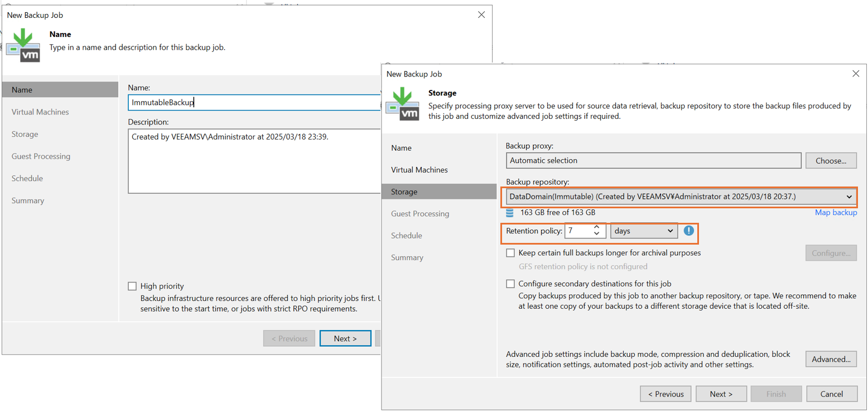Image resolution: width=868 pixels, height=411 pixels.
Task: Click the Name field containing ImmutableBackup
Action: [x=254, y=102]
